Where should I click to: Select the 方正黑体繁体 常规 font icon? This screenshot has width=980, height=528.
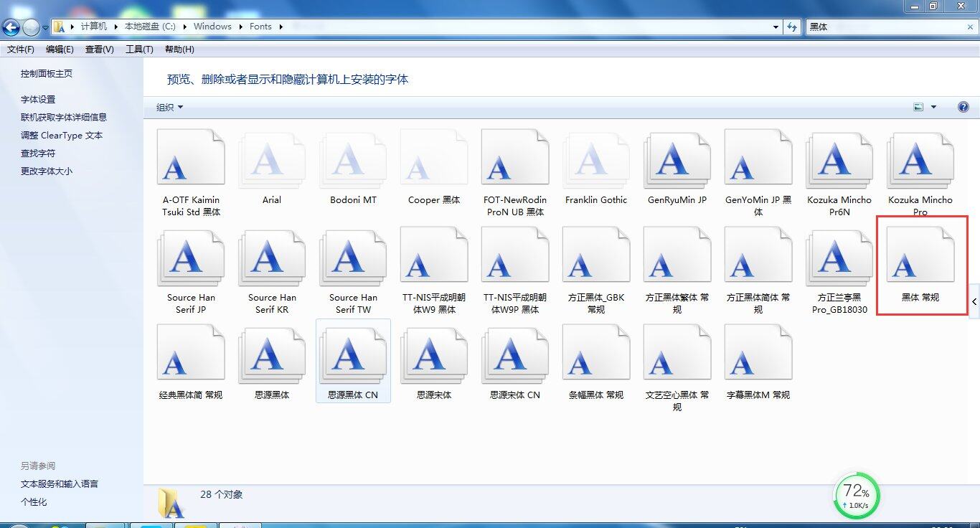tap(677, 256)
